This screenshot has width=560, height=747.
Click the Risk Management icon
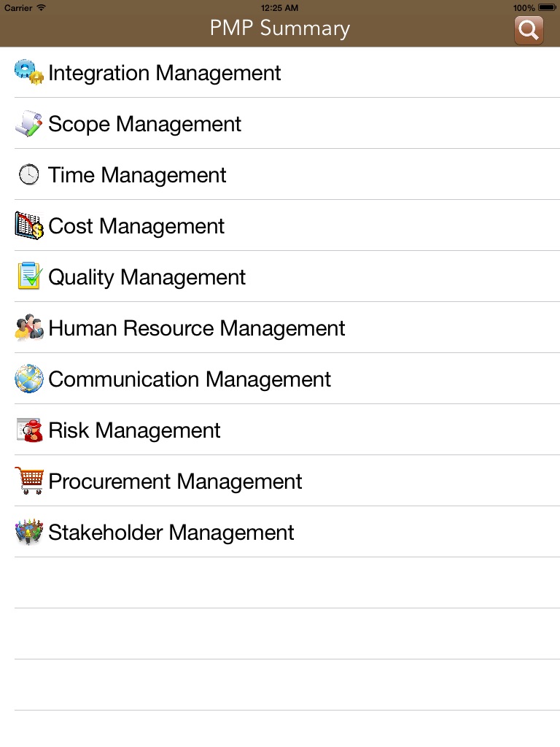[x=29, y=430]
